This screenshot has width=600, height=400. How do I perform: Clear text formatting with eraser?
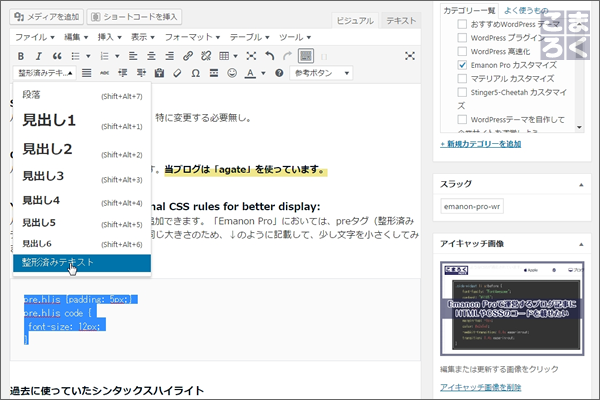(177, 73)
